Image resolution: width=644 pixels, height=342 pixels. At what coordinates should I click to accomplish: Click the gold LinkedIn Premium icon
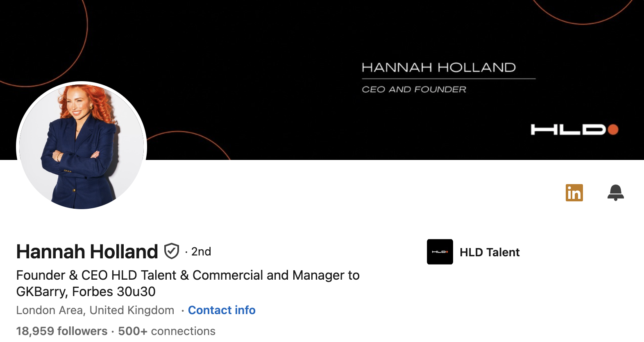[574, 193]
